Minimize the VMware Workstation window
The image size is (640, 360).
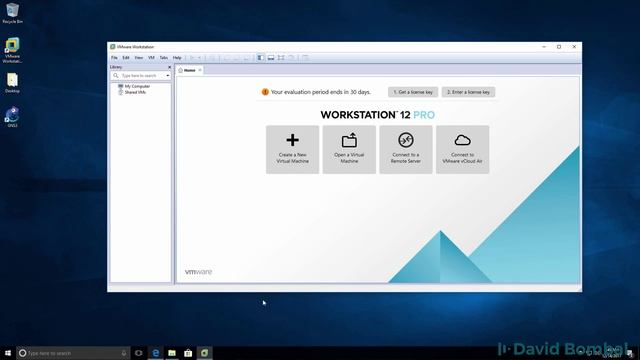[544, 47]
